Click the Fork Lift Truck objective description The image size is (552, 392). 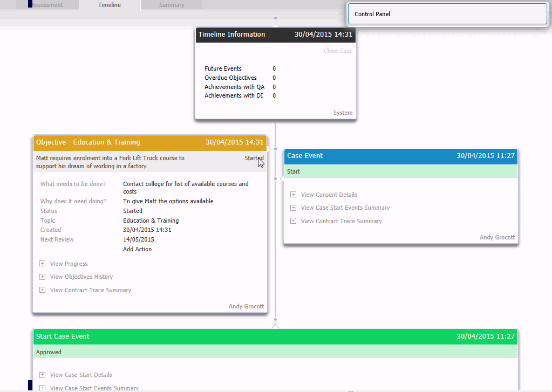pos(110,162)
